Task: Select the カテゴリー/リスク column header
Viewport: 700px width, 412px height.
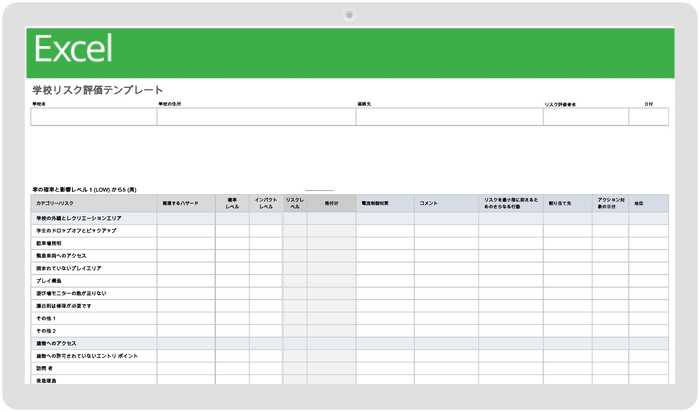Action: tap(94, 203)
